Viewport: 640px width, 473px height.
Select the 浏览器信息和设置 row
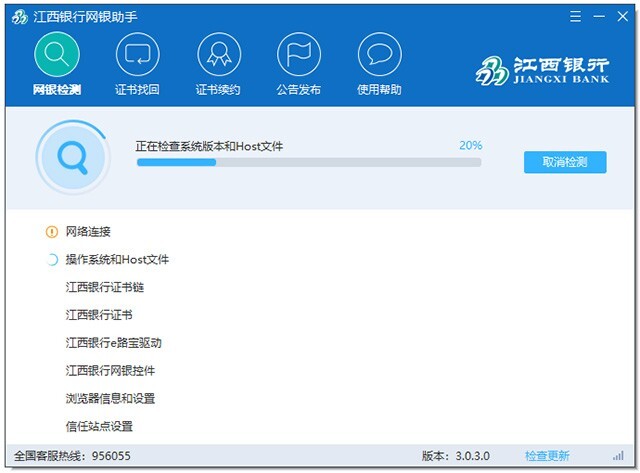[x=110, y=398]
